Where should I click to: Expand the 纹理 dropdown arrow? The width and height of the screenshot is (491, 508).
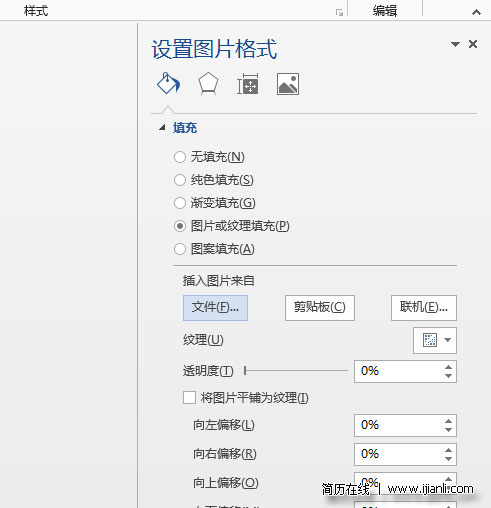(x=448, y=340)
